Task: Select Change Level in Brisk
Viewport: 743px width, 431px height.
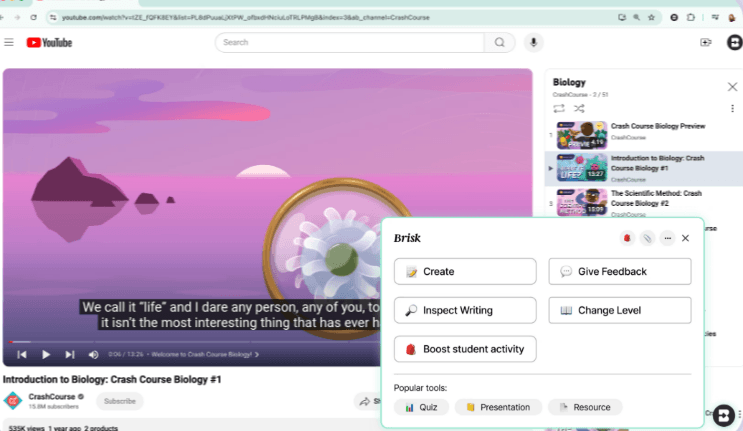Action: pyautogui.click(x=620, y=310)
